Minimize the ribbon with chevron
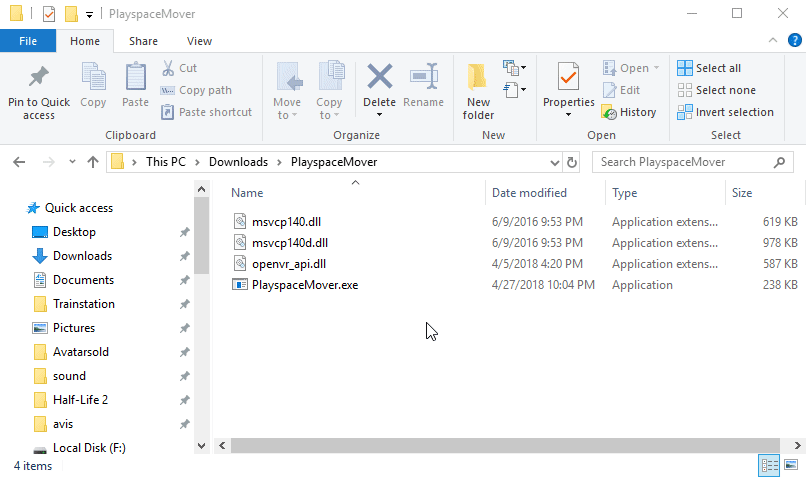This screenshot has height=477, width=806. [773, 40]
